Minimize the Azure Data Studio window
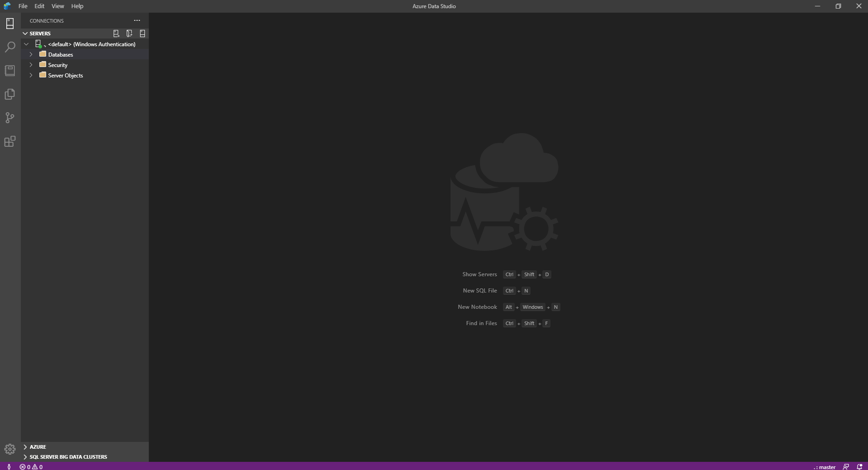 (817, 6)
